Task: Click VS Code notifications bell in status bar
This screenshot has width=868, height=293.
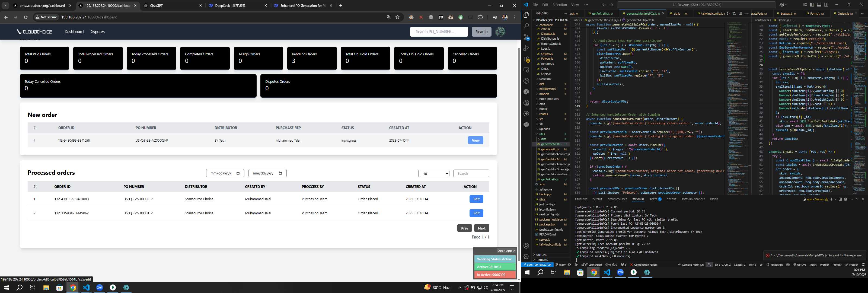Action: click(x=863, y=265)
